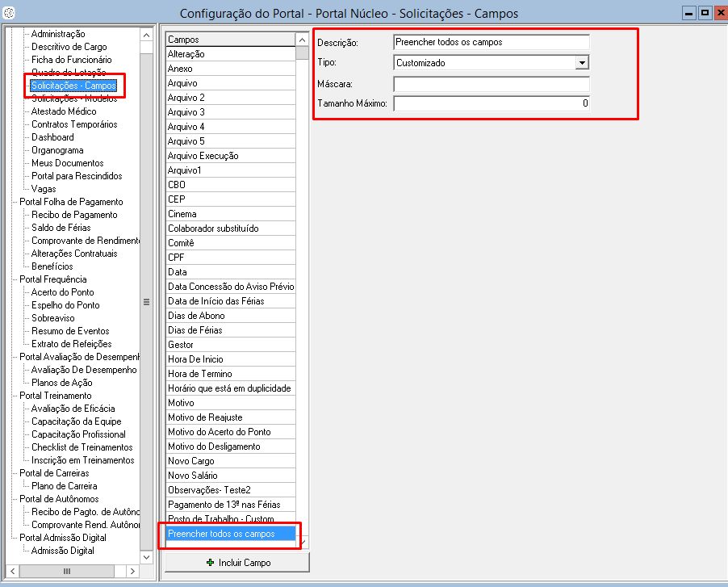Select Dashboard in the navigation tree
Viewport: 728px width, 587px height.
tap(52, 137)
